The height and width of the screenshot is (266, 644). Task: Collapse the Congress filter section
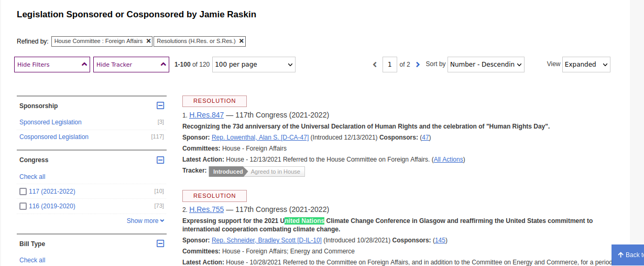click(160, 159)
